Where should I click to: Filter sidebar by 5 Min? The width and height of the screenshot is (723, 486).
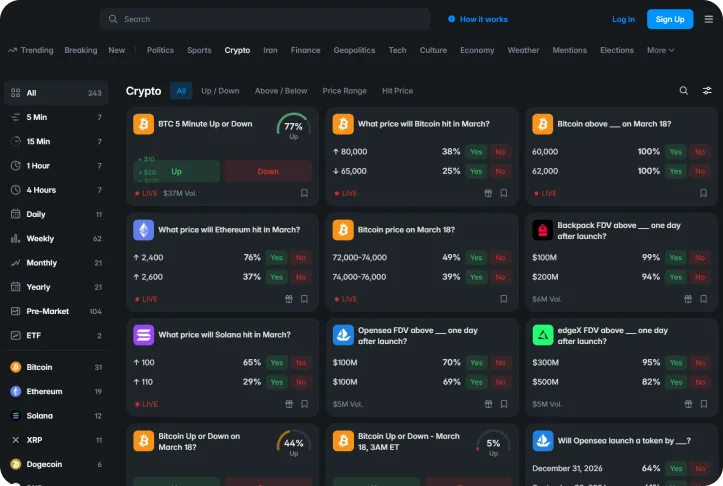pos(56,117)
